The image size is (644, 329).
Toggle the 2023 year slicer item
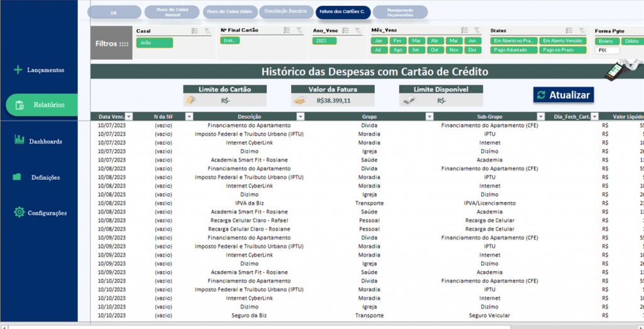click(325, 41)
